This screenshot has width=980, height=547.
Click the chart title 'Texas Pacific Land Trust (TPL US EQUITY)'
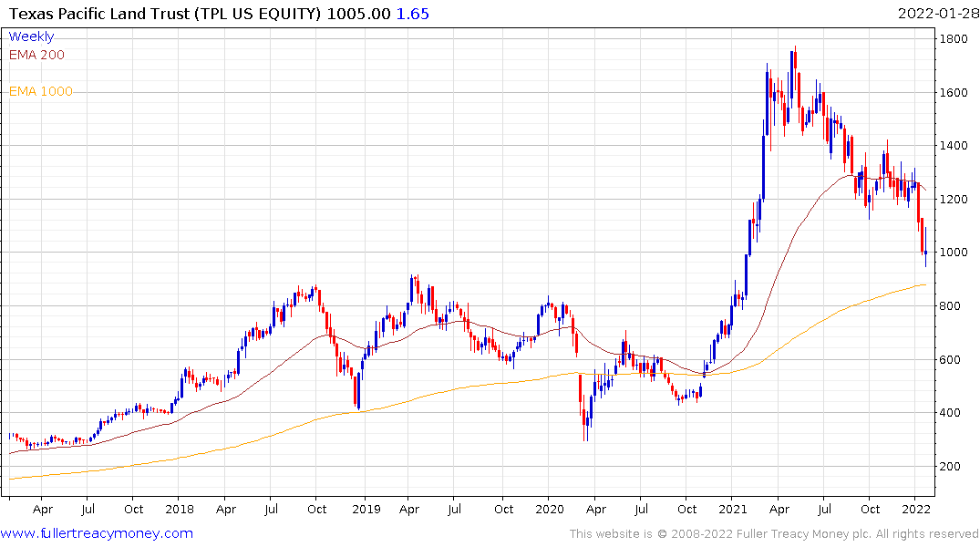pos(165,14)
